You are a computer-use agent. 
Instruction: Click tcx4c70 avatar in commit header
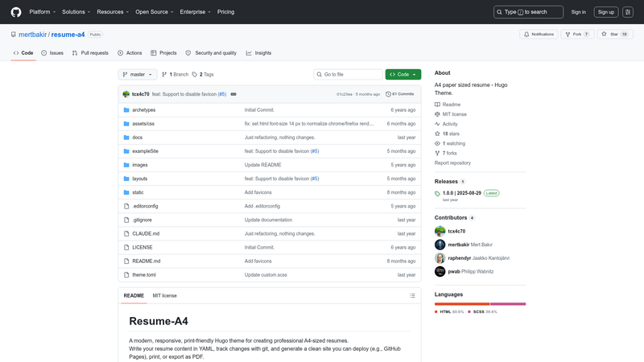point(126,94)
